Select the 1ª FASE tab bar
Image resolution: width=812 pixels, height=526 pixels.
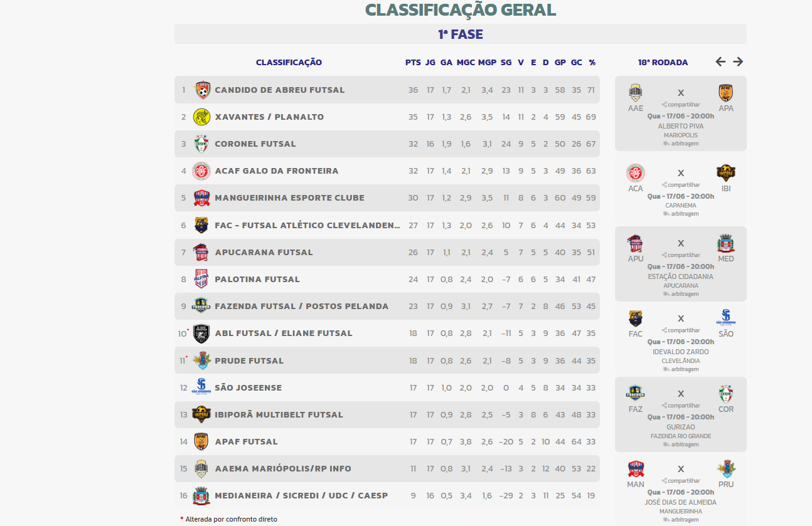pyautogui.click(x=461, y=34)
